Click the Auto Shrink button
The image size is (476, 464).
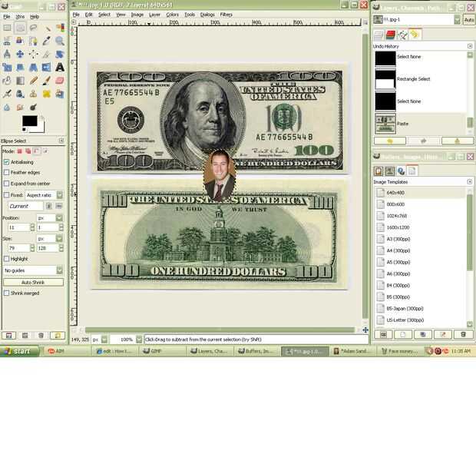[33, 283]
